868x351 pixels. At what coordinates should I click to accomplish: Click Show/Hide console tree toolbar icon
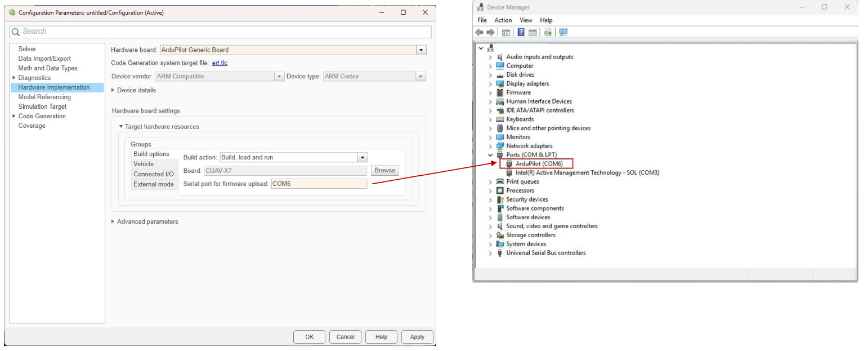(505, 32)
